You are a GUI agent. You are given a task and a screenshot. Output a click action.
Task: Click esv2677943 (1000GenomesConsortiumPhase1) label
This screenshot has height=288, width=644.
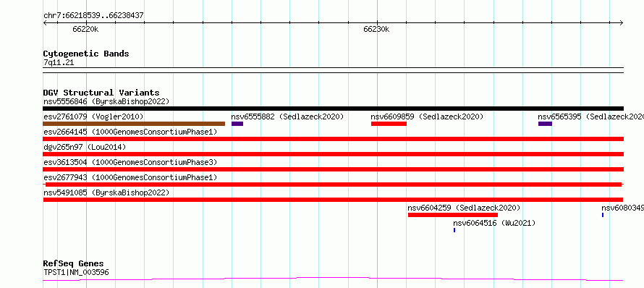tap(130, 177)
